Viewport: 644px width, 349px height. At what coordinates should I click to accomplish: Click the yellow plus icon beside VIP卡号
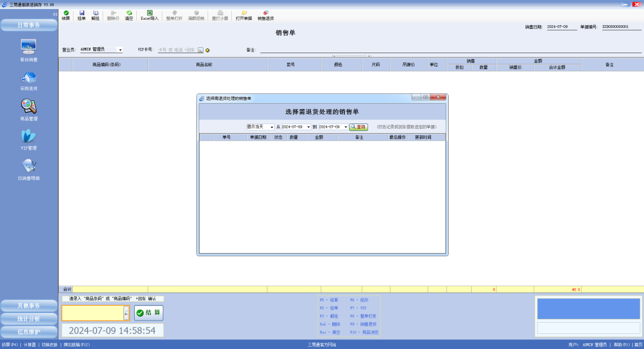pos(208,50)
